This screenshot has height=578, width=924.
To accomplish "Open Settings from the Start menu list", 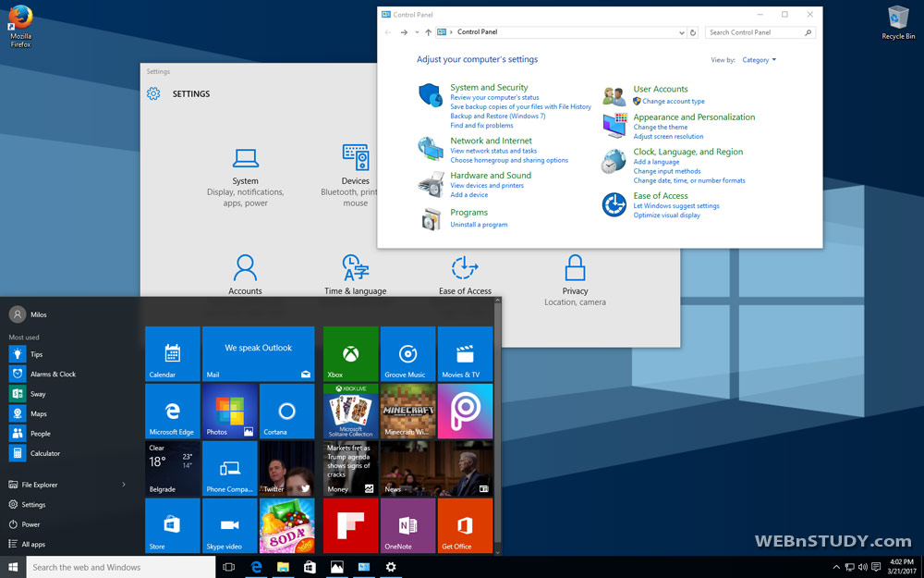I will [x=27, y=505].
